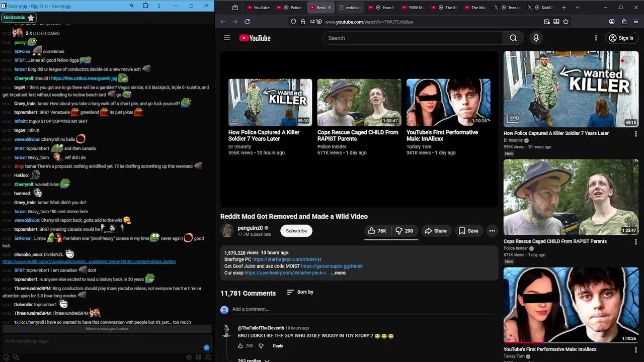The height and width of the screenshot is (362, 644).
Task: Show user list in Destiny.gg chat
Action: pyautogui.click(x=208, y=357)
